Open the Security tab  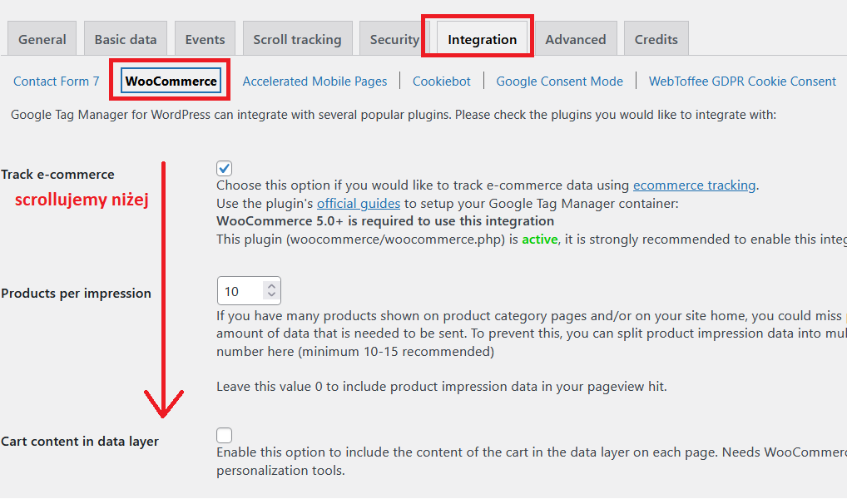click(x=394, y=39)
